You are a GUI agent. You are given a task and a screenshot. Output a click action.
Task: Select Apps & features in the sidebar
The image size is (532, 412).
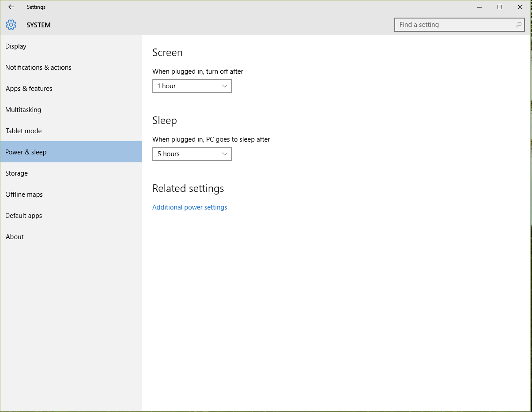click(29, 89)
